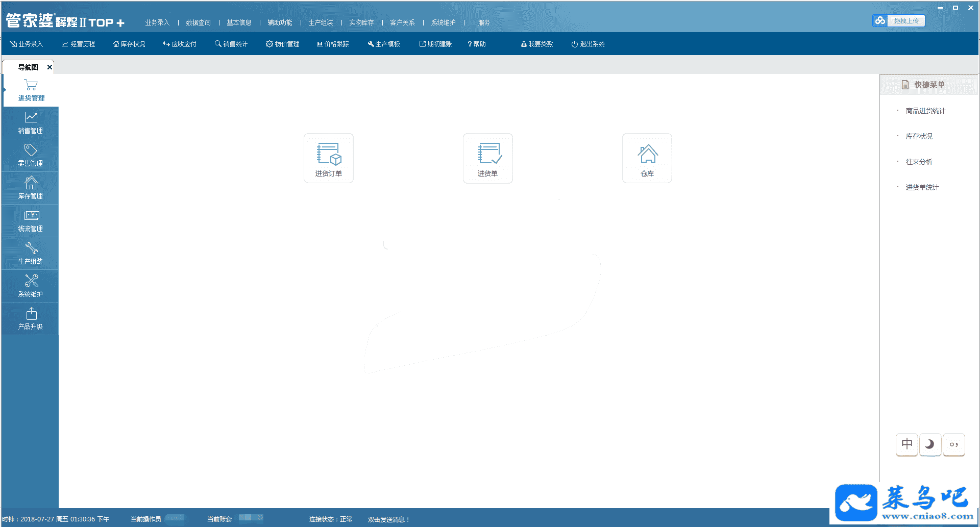Click 产品升级 upgrade icon in sidebar
Screen dimensions: 980x527
(x=31, y=319)
